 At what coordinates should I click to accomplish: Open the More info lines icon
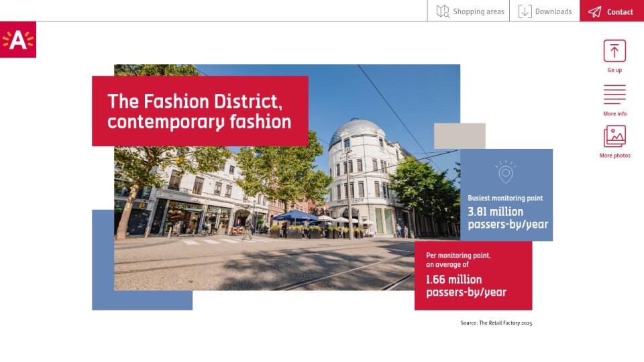coord(614,95)
